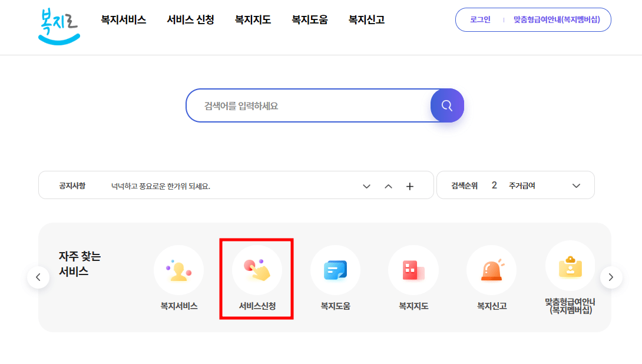Select the 복지서비스 icon in frequently used services

coord(178,270)
